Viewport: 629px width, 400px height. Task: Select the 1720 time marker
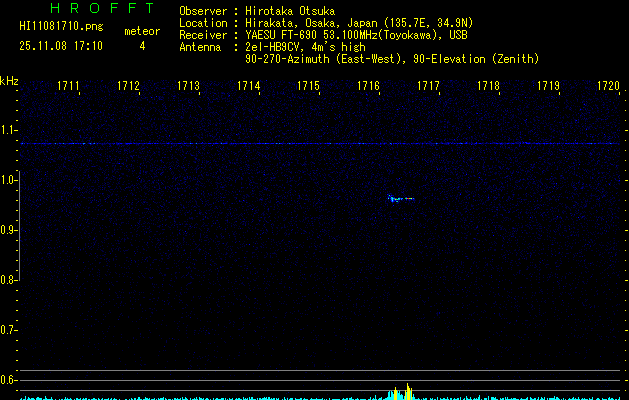[608, 87]
